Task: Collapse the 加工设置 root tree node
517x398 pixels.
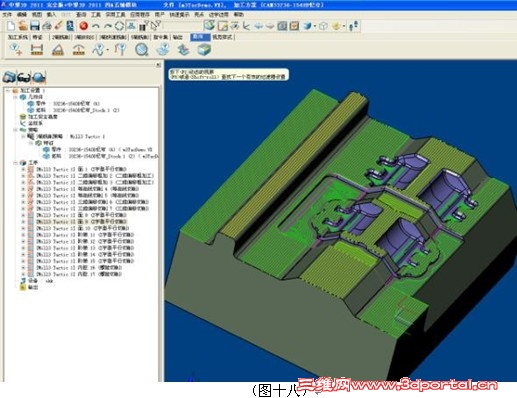Action: click(x=8, y=90)
